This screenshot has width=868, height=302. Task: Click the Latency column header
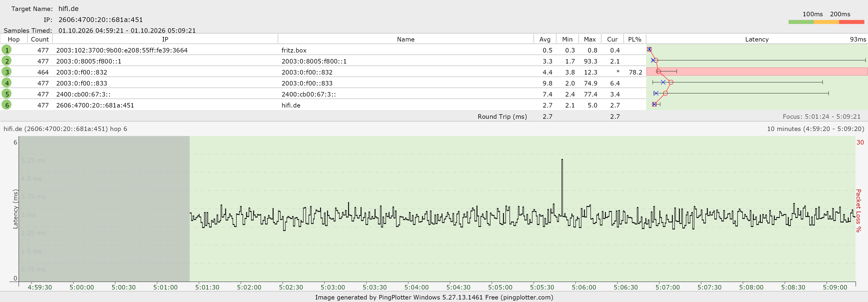757,39
